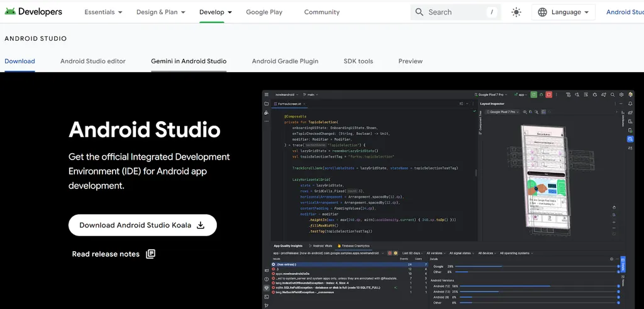Image resolution: width=644 pixels, height=309 pixels.
Task: Open the All devices filter dropdown
Action: click(487, 253)
